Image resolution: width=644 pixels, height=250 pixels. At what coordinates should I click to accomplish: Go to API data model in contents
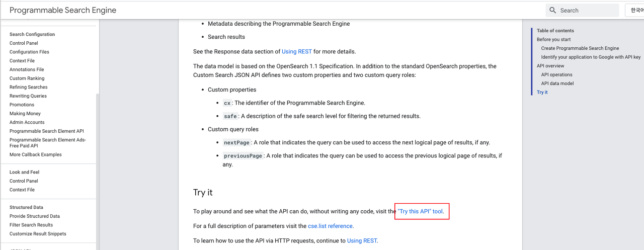coord(557,84)
